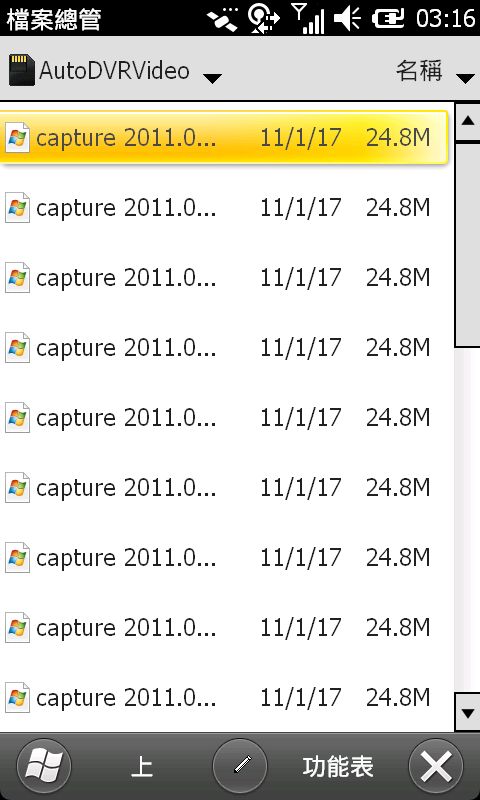Image resolution: width=480 pixels, height=800 pixels.
Task: Tap the volume speaker status icon
Action: coord(348,19)
